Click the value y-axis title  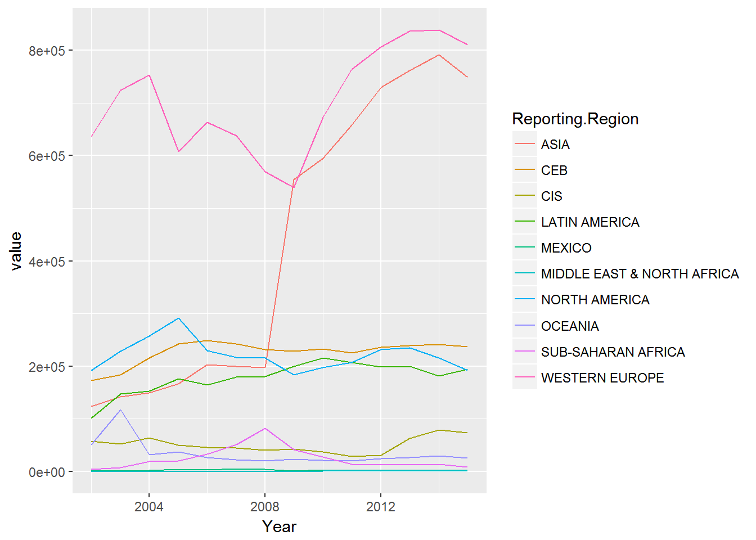(x=16, y=251)
